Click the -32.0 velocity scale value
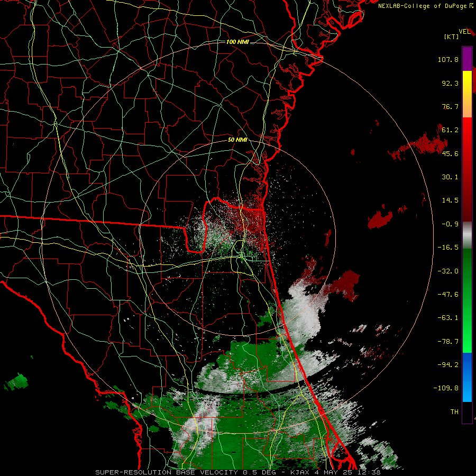Image resolution: width=476 pixels, height=476 pixels. [x=448, y=271]
